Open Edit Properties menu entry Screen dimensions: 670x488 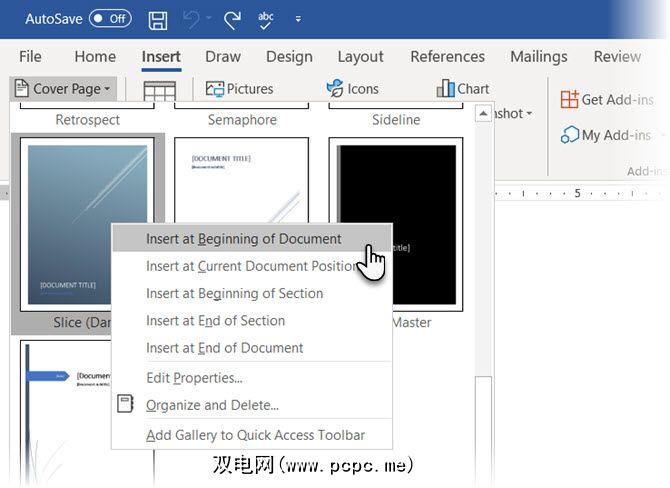[x=252, y=378]
